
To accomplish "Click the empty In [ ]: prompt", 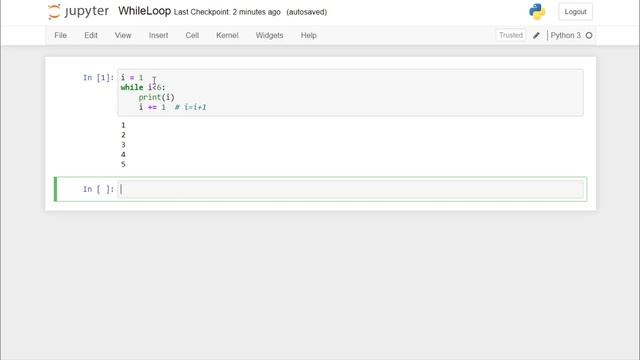I will tap(98, 189).
